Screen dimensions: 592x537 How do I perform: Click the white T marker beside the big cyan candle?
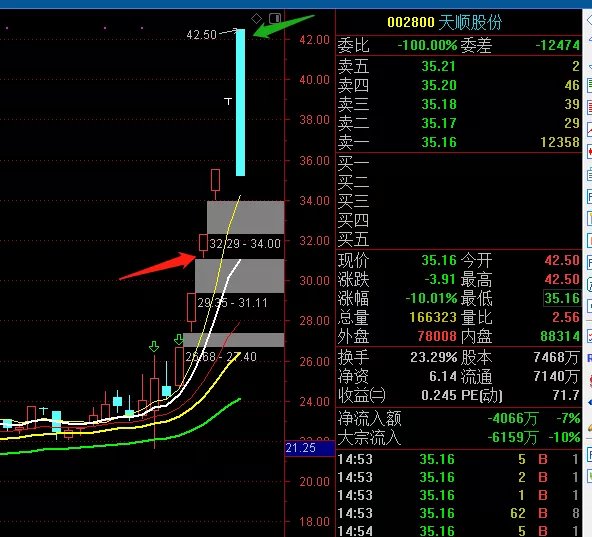(x=228, y=101)
